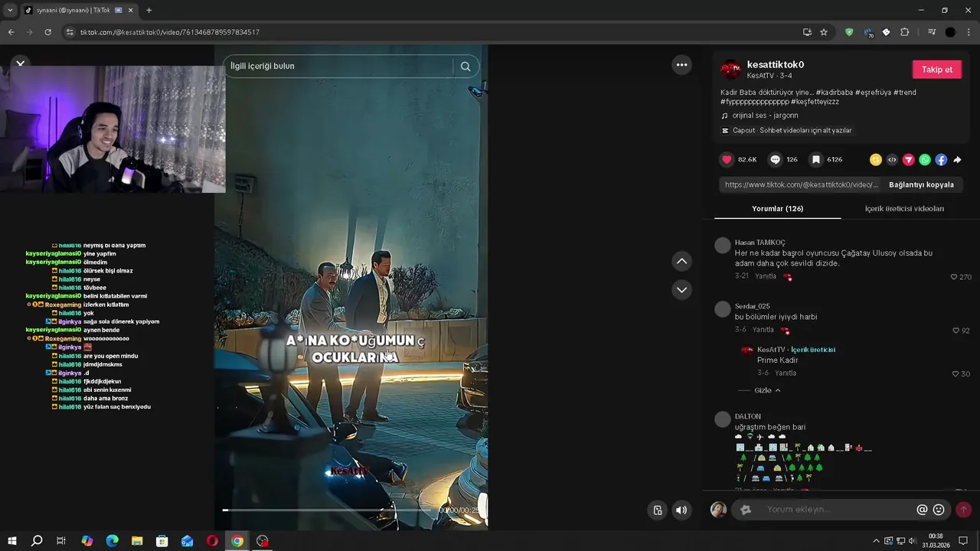The width and height of the screenshot is (980, 551).
Task: Open the Chrome three-dot menu
Action: click(969, 32)
